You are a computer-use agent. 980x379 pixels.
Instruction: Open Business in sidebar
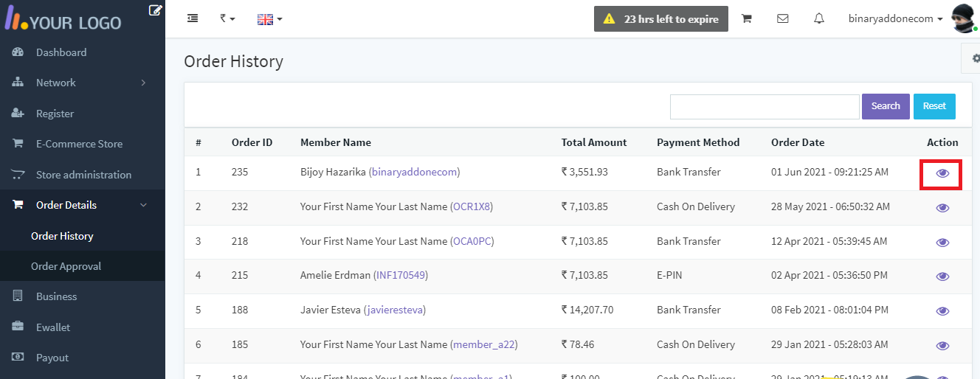point(57,296)
